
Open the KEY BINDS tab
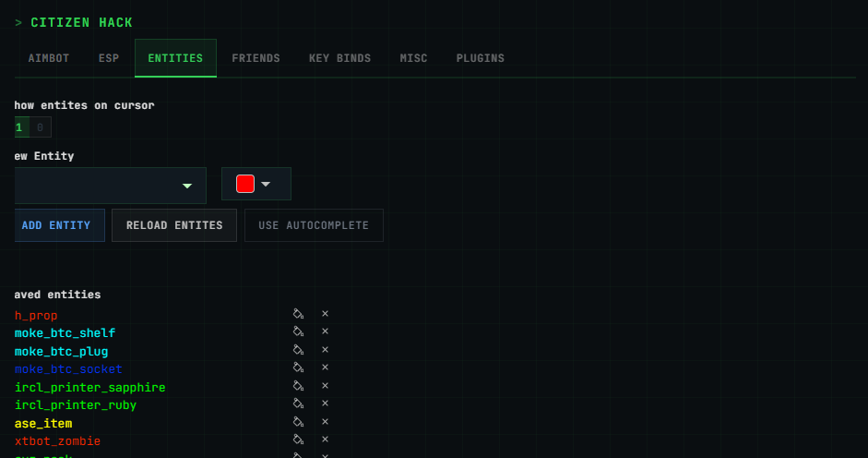tap(339, 58)
